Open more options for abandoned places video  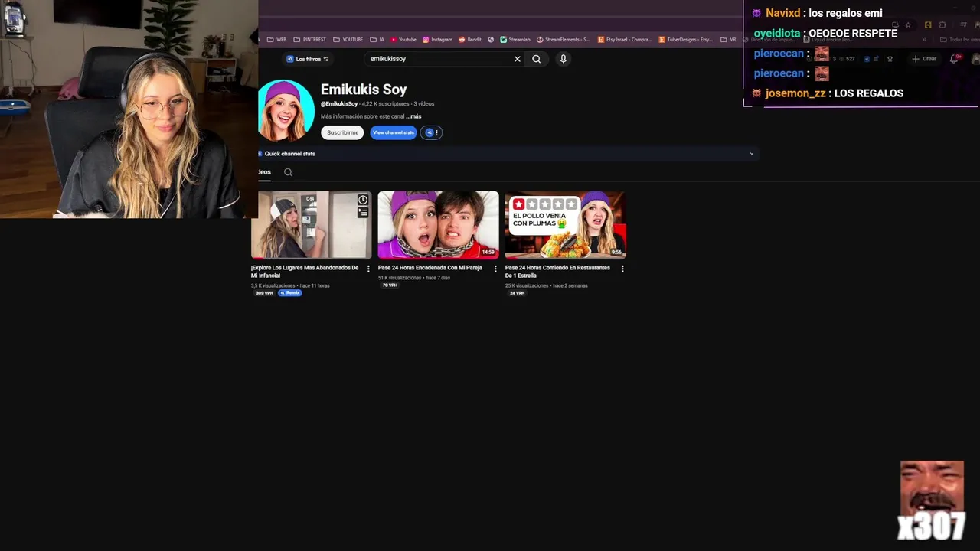tap(368, 269)
